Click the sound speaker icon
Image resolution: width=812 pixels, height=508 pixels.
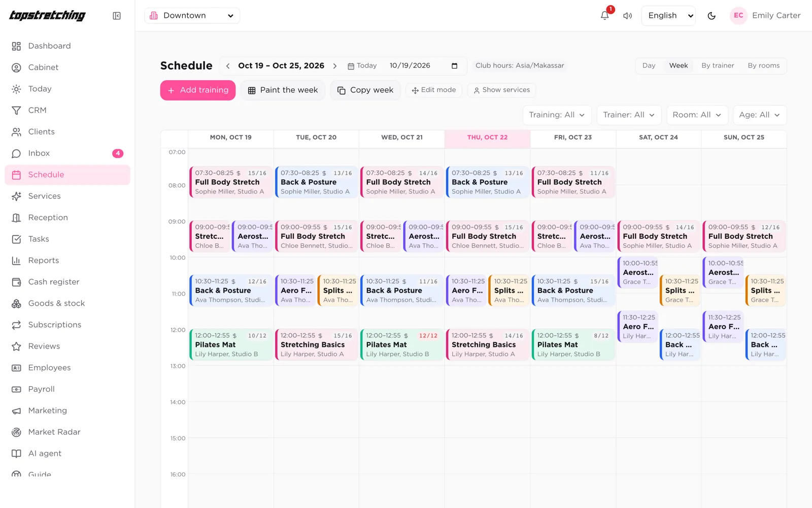tap(628, 16)
